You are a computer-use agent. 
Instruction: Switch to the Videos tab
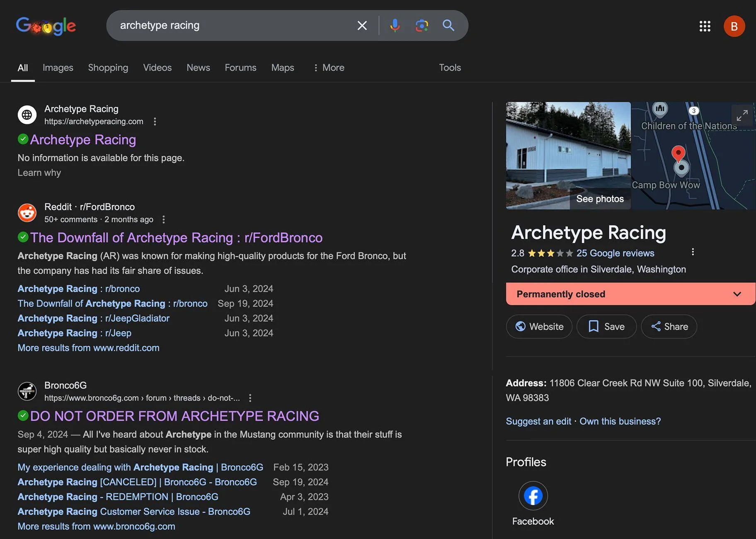pyautogui.click(x=157, y=68)
